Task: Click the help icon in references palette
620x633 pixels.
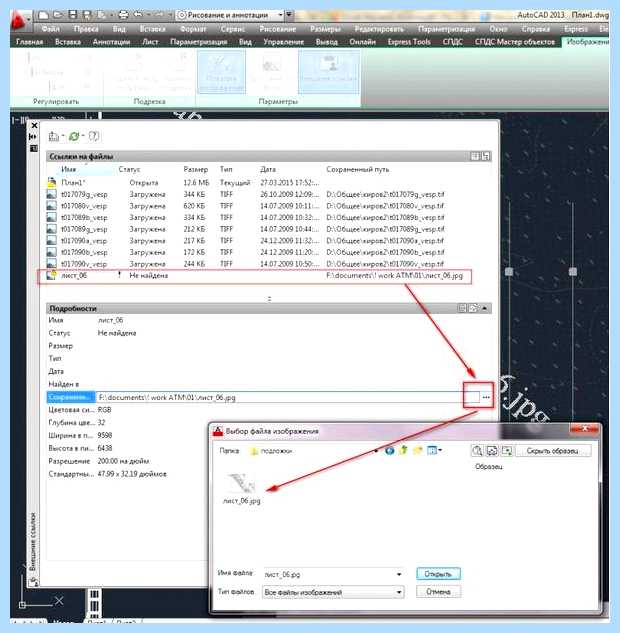Action: point(94,136)
